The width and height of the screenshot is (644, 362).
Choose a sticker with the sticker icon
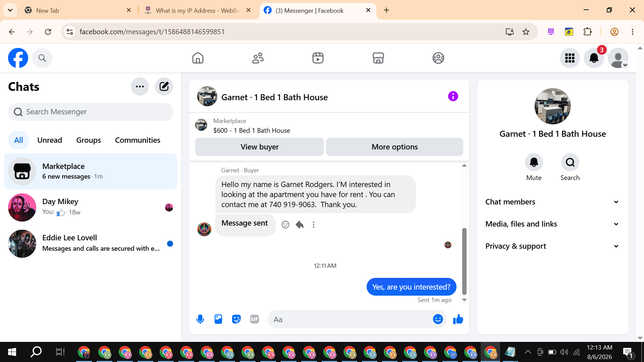(x=236, y=319)
